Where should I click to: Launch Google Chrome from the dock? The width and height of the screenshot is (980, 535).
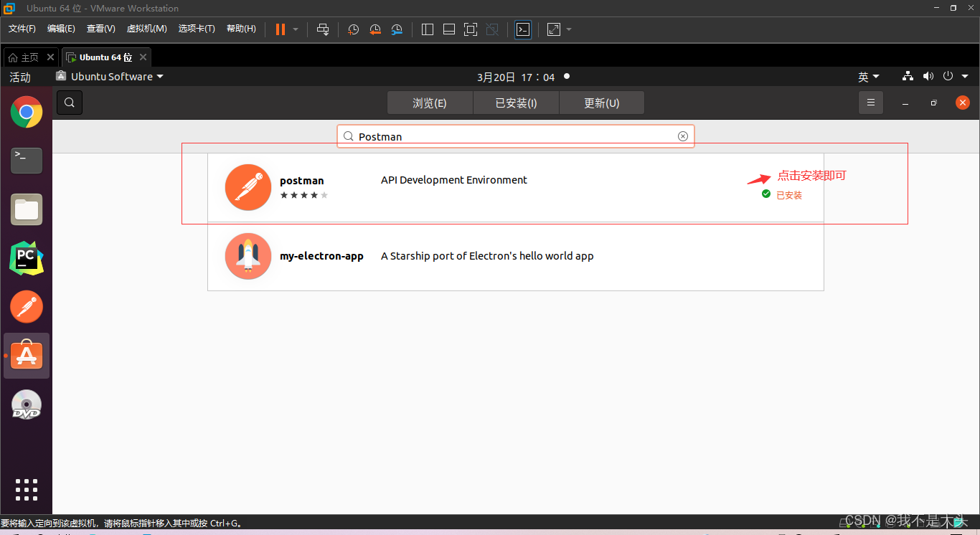click(x=27, y=112)
